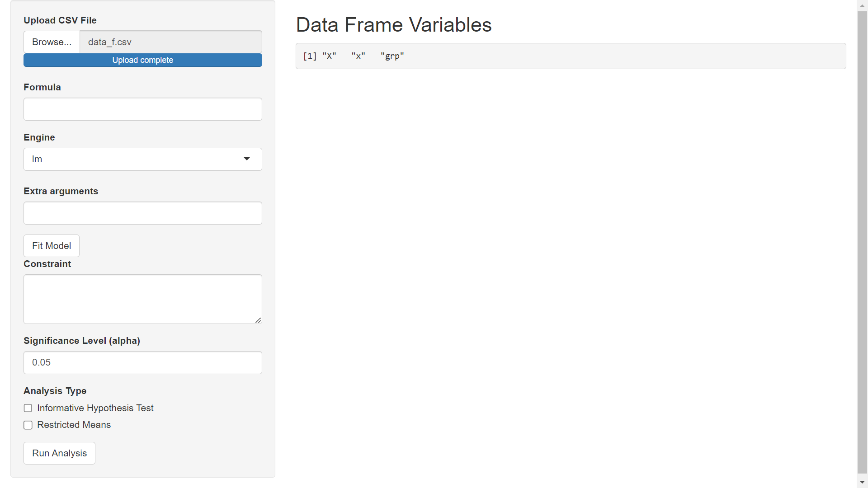The height and width of the screenshot is (488, 868).
Task: Click the Engine dropdown caret arrow
Action: 247,159
